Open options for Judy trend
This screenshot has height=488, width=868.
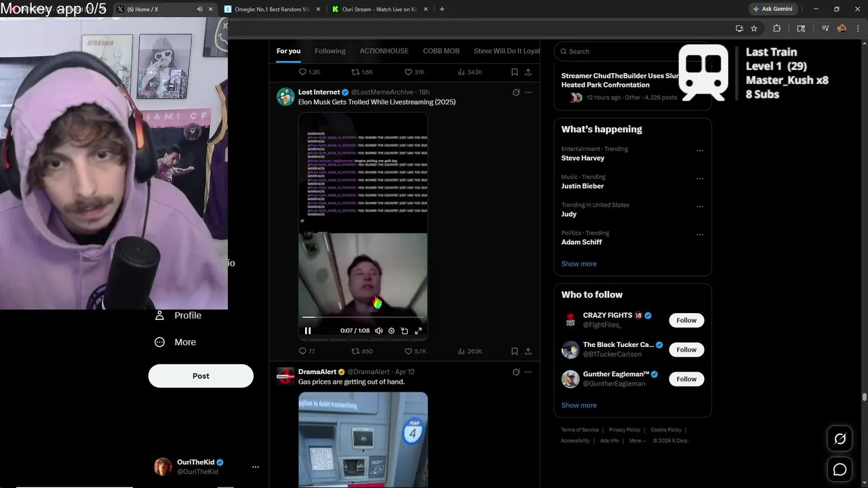[700, 206]
